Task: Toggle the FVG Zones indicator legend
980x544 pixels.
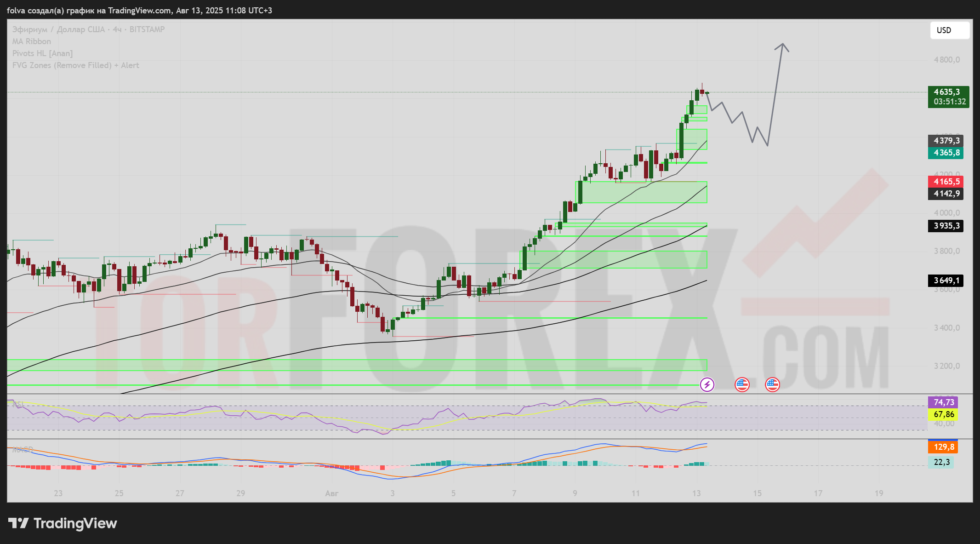Action: [75, 65]
